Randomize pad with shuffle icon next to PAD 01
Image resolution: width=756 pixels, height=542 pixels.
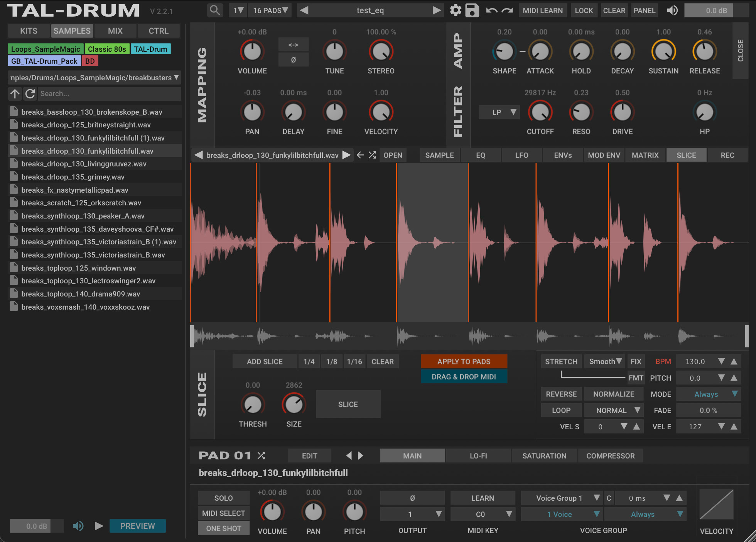pyautogui.click(x=261, y=456)
